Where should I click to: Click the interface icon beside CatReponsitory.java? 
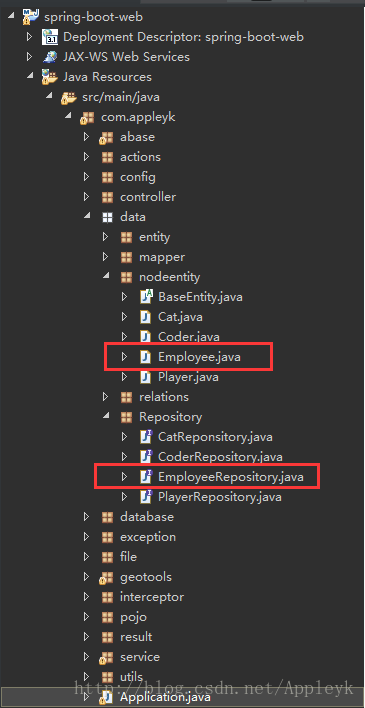(x=146, y=437)
